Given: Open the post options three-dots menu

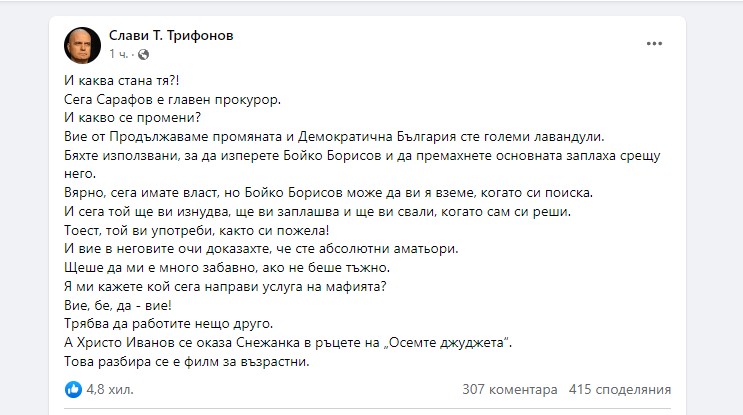Looking at the screenshot, I should (x=654, y=44).
